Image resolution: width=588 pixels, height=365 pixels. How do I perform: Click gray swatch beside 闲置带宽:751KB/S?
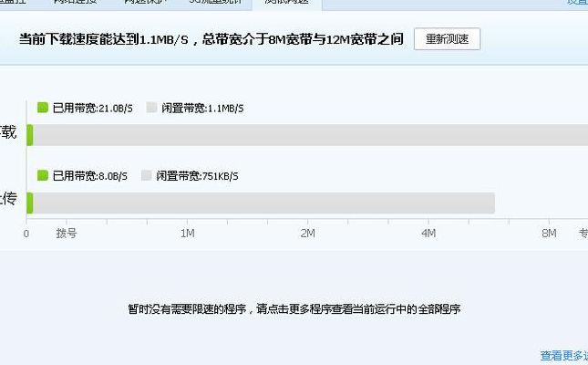point(146,175)
